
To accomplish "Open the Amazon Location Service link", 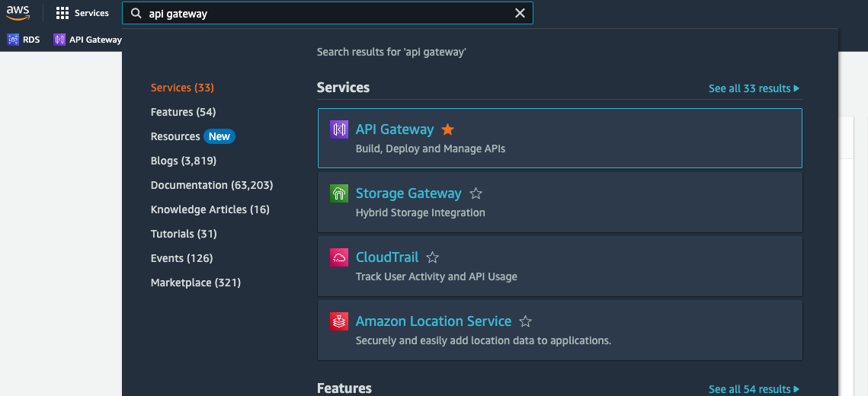I will (x=433, y=321).
